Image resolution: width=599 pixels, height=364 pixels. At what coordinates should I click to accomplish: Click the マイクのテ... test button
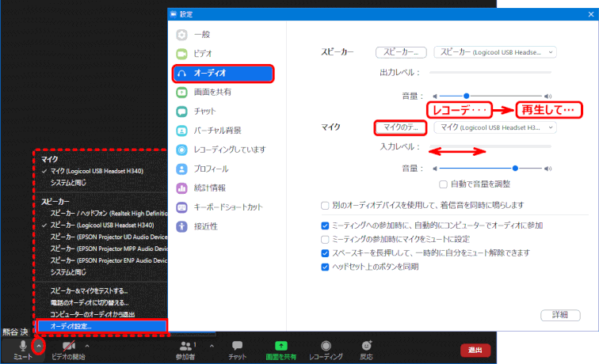tap(401, 127)
